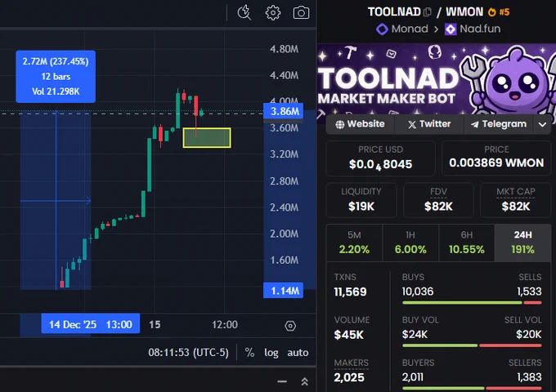Take a chart snapshot with camera icon
This screenshot has width=556, height=392.
click(x=301, y=13)
